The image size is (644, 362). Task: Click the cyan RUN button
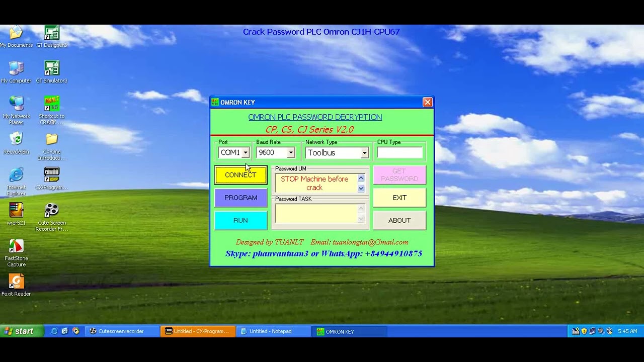[240, 220]
